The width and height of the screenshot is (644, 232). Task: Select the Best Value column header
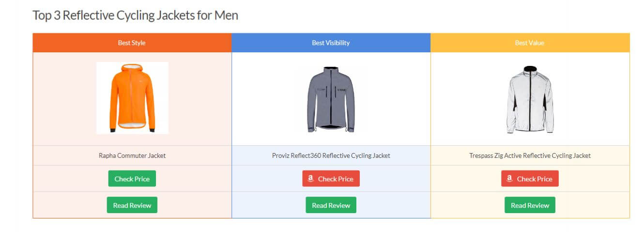[x=530, y=43]
